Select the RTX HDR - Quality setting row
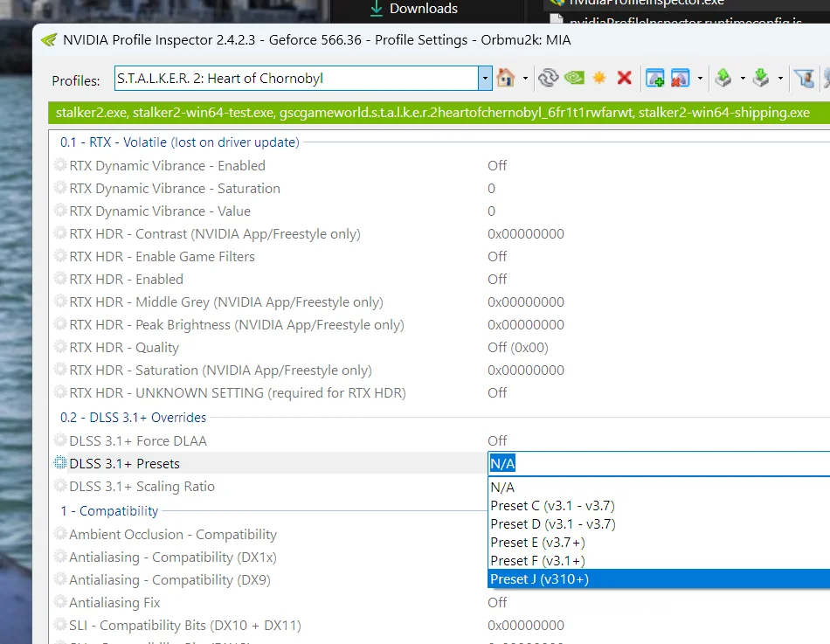The width and height of the screenshot is (830, 644). [439, 348]
